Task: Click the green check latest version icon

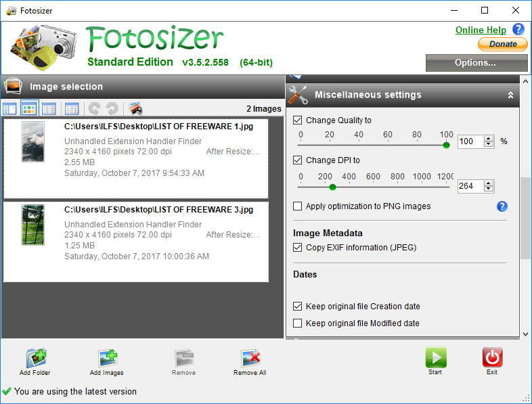Action: 7,391
